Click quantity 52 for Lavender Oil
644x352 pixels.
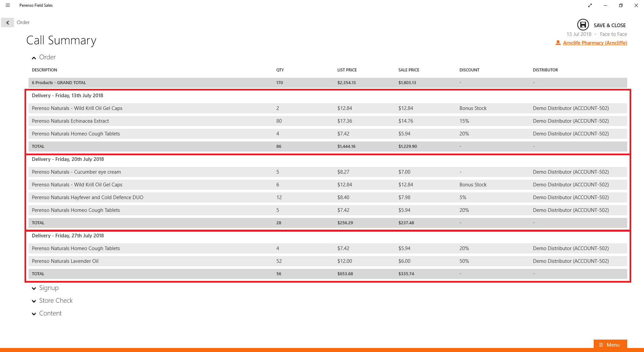279,261
